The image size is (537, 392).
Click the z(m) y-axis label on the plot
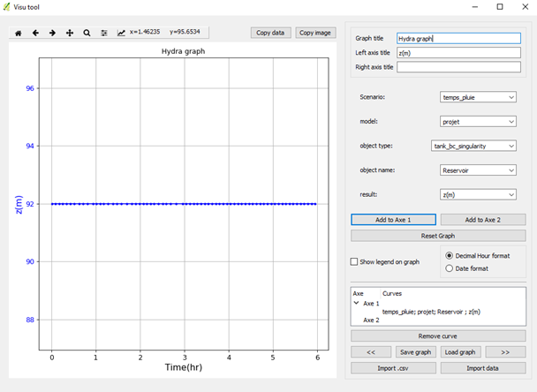[19, 205]
